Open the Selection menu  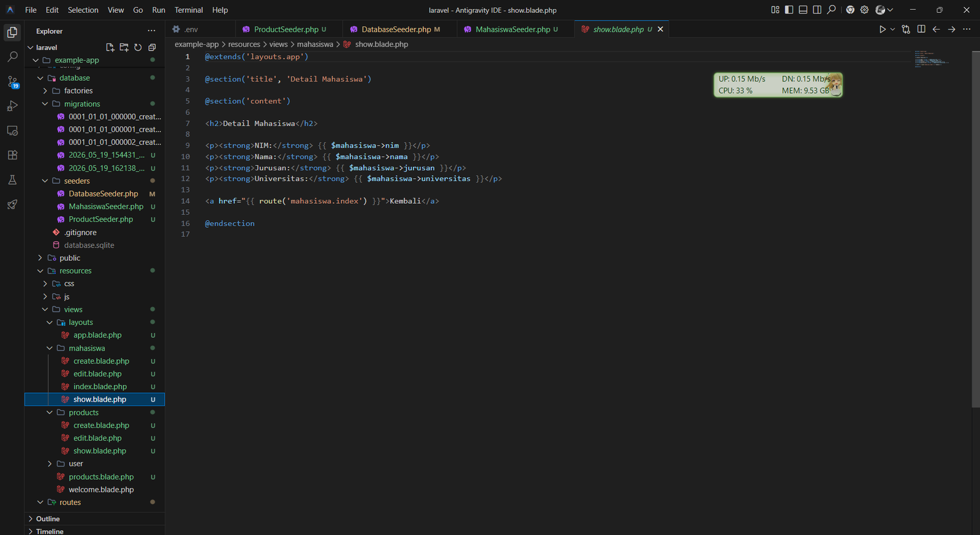click(83, 10)
